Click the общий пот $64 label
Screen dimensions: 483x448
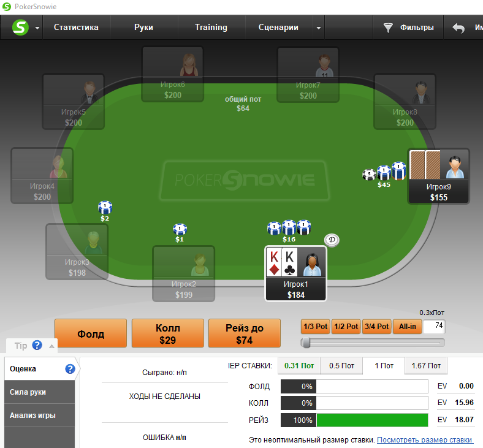pos(243,104)
